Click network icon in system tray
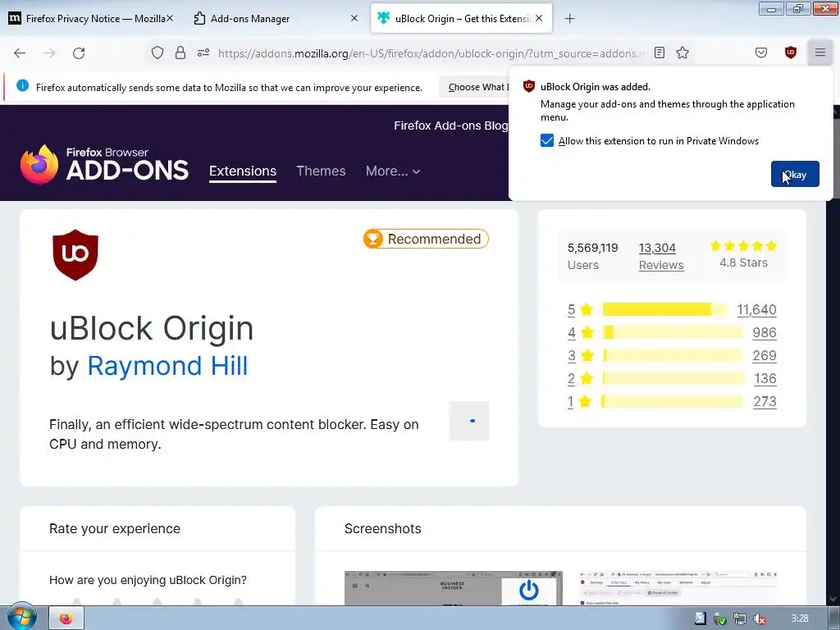Viewport: 840px width, 630px height. coord(739,619)
